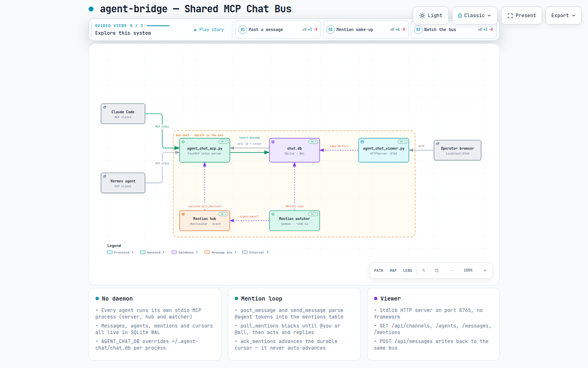
Task: Switch to PATH mode
Action: (379, 271)
